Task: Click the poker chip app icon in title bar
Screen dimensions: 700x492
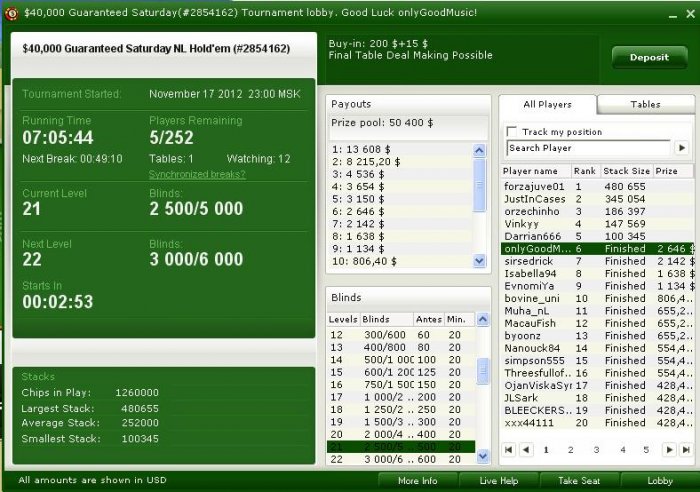Action: [x=11, y=13]
